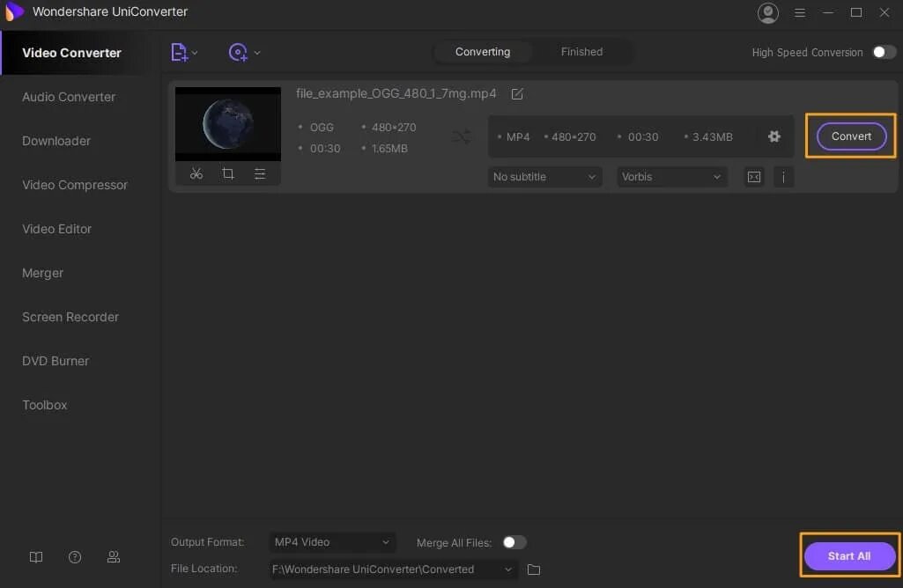Open the Output Format MP4 Video dropdown
This screenshot has height=588, width=903.
click(x=332, y=542)
